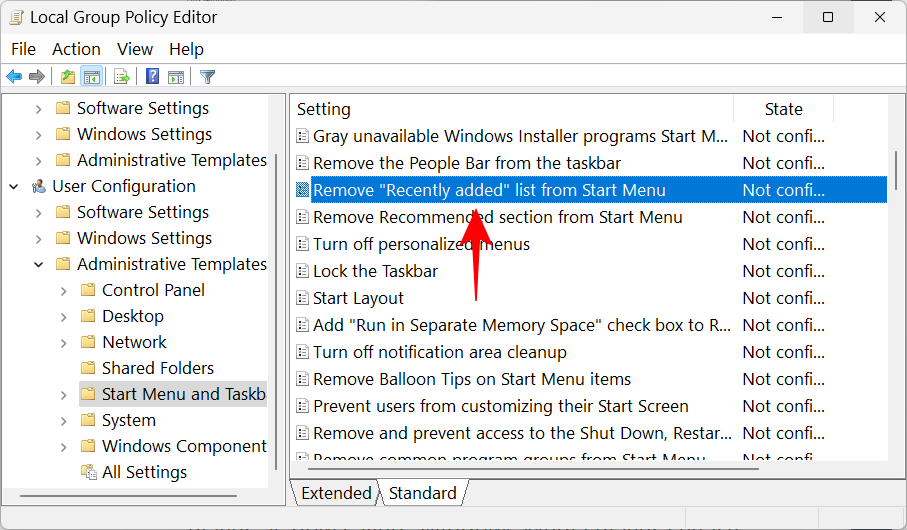Click policy icon beside Prevent users from customizing
This screenshot has width=907, height=530.
click(x=303, y=406)
